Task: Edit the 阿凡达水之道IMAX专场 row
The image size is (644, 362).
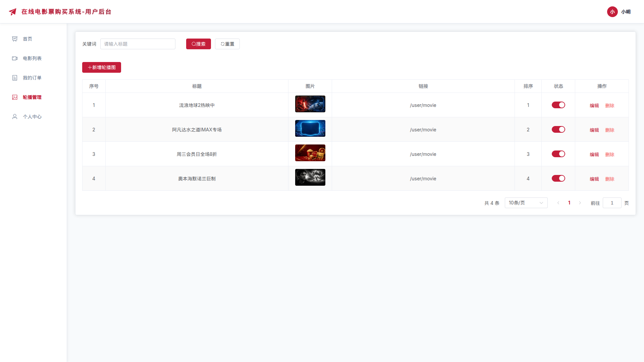Action: [594, 130]
